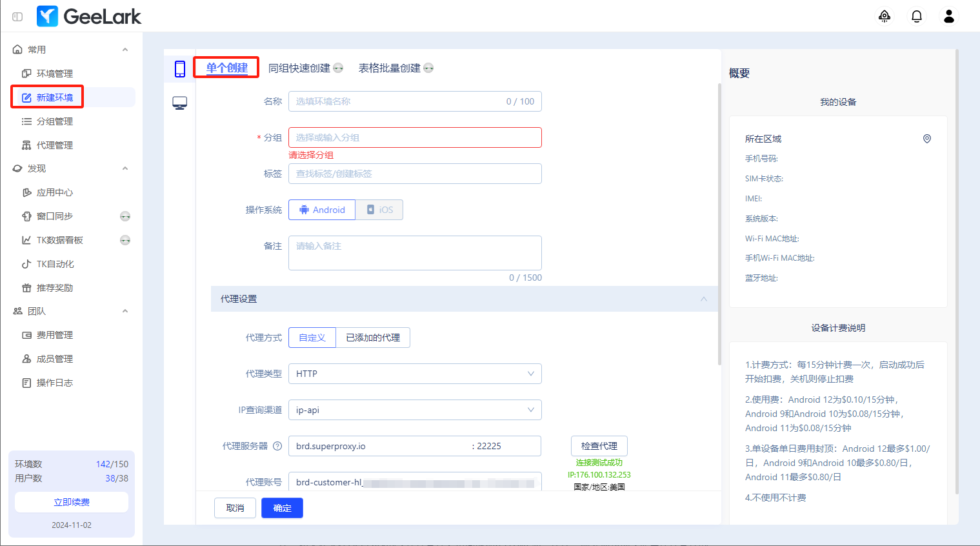Click the proxy port field 22225
The image size is (980, 546).
[506, 446]
